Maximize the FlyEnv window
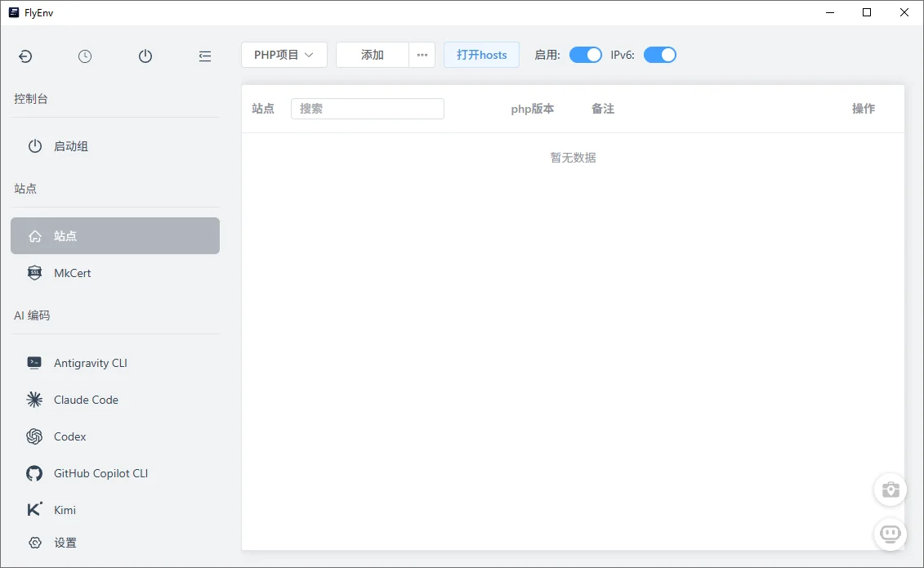This screenshot has height=568, width=924. pyautogui.click(x=867, y=12)
